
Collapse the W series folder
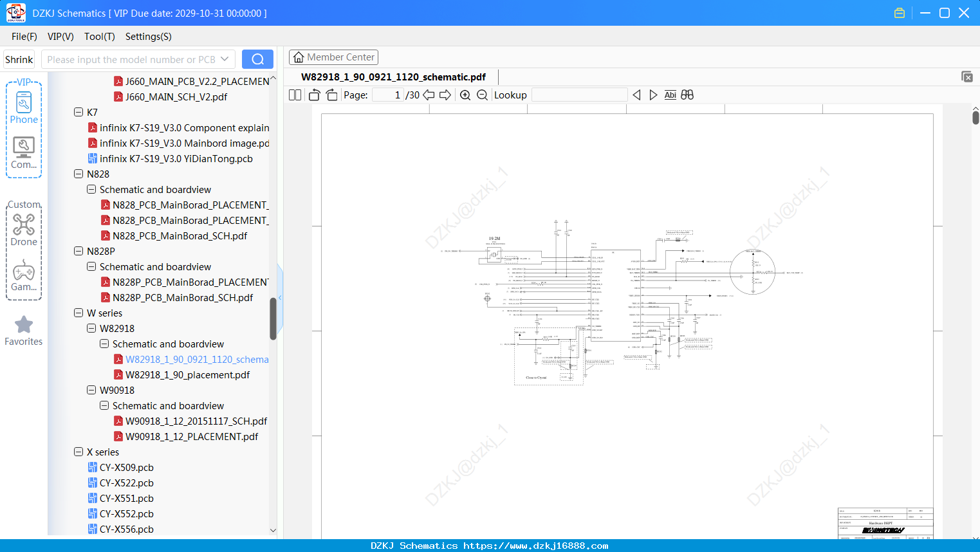(x=79, y=313)
